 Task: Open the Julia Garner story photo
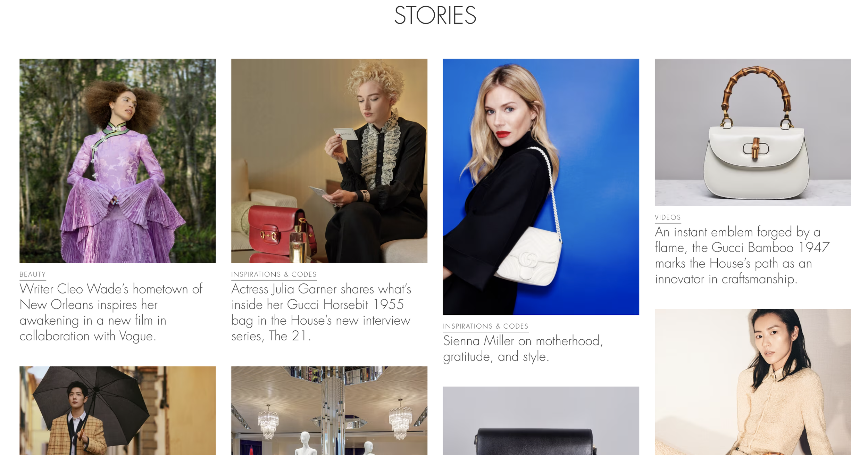(x=329, y=160)
